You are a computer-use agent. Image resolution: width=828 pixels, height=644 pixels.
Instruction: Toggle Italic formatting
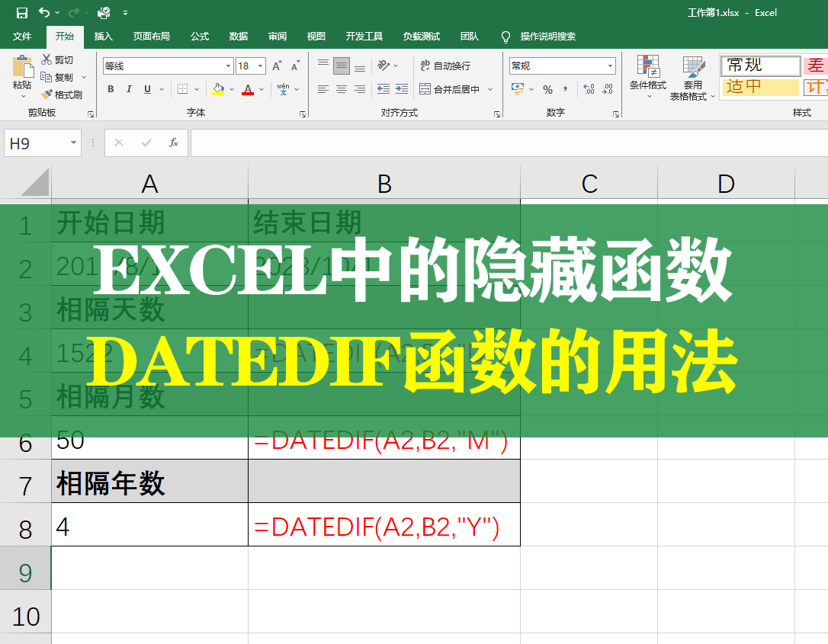coord(129,89)
